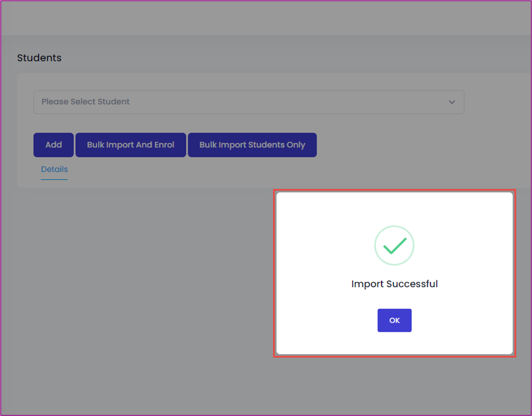Switch to the Details tab
Viewport: 532px width, 416px height.
54,169
